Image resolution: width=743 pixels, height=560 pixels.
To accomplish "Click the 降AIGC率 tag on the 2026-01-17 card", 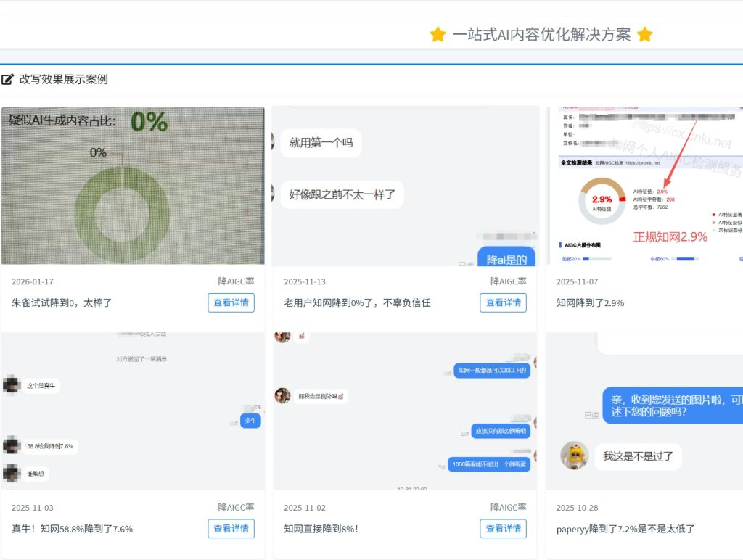I will click(x=236, y=281).
